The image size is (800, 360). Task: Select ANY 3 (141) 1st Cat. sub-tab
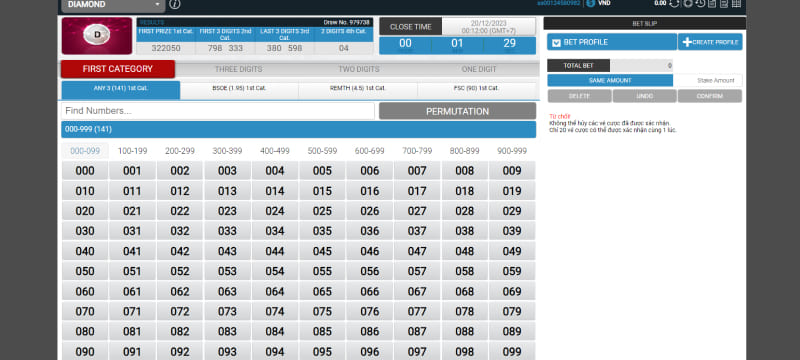click(121, 89)
